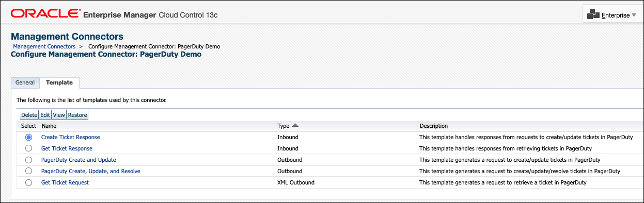Select the Get Ticket Request radio button
The image size is (644, 203).
[x=28, y=182]
